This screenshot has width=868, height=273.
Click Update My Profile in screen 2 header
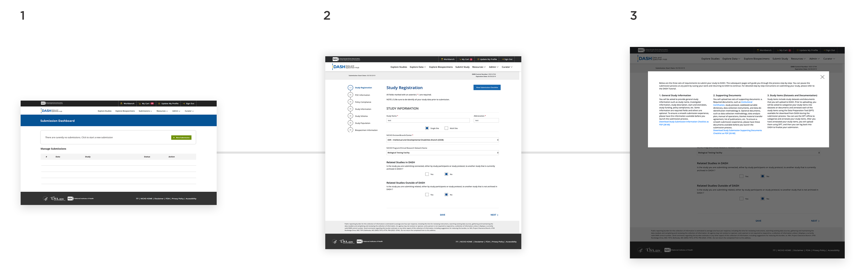click(487, 59)
